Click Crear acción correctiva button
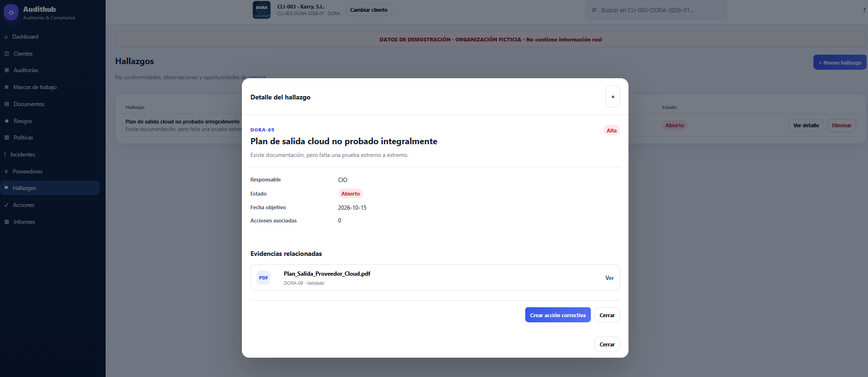 point(558,315)
